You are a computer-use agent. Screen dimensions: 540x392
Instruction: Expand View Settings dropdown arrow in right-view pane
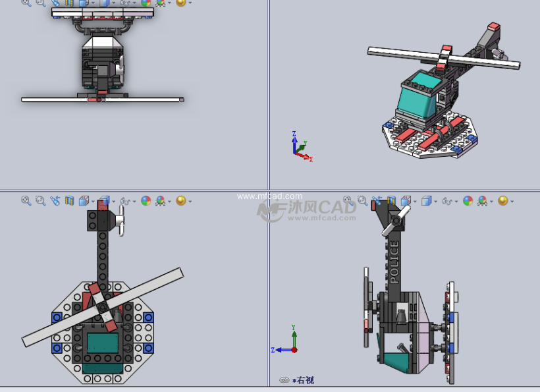tap(512, 202)
